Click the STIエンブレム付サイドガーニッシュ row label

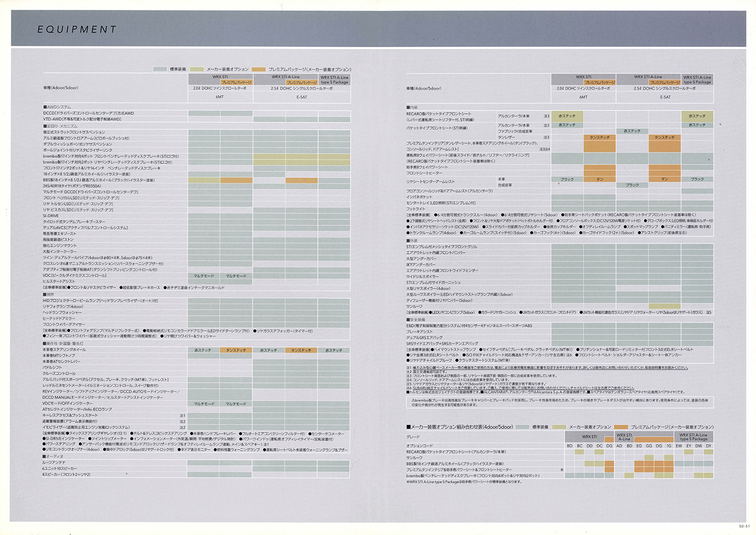point(433,283)
